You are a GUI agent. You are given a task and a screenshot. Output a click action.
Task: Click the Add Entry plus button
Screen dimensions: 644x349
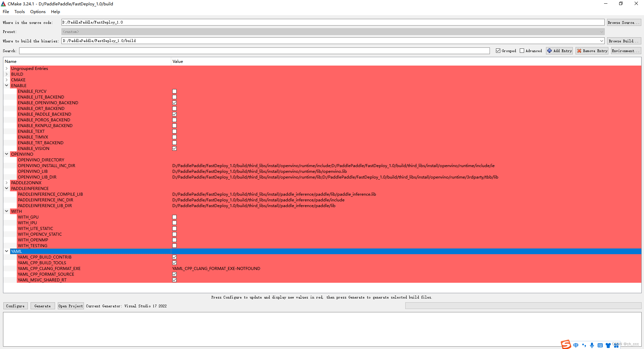tap(559, 51)
